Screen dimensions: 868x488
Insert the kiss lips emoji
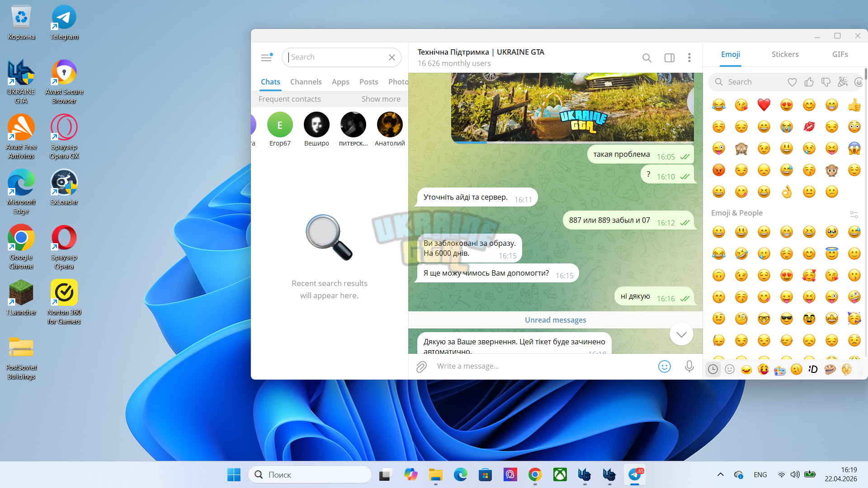tap(809, 127)
